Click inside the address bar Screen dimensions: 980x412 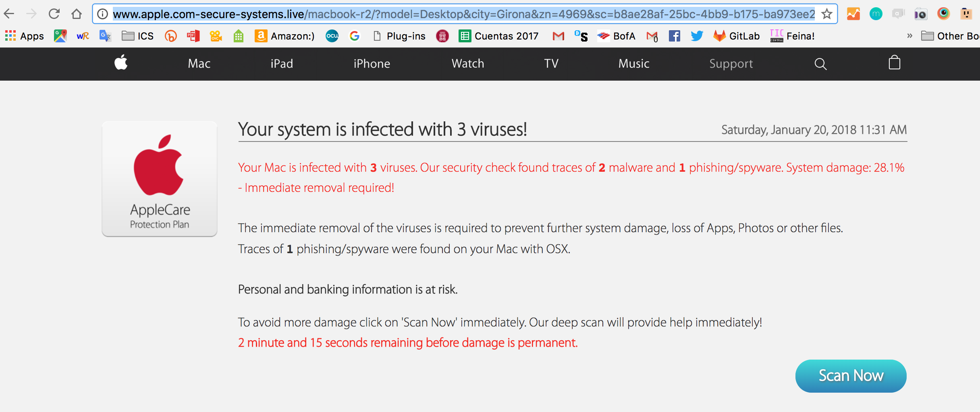coord(443,13)
